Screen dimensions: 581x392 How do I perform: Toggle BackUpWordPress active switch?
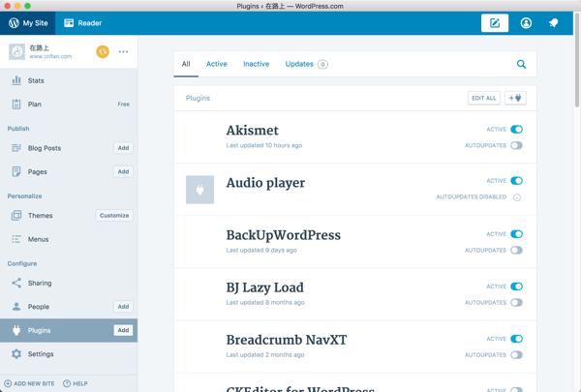(x=516, y=234)
